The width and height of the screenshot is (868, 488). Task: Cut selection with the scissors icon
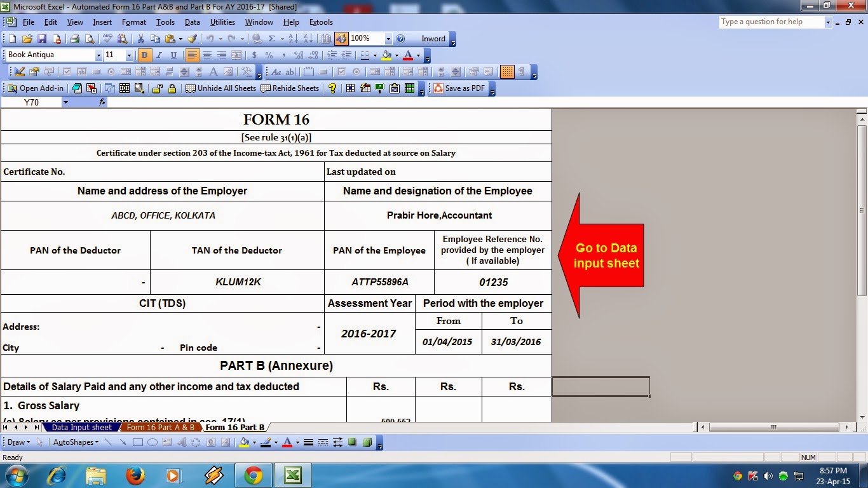[x=140, y=39]
